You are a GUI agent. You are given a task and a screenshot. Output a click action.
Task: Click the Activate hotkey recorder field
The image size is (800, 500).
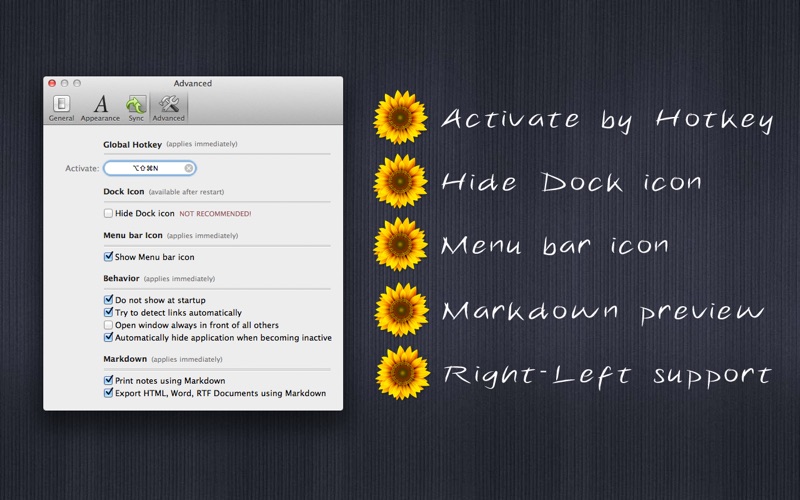(x=150, y=168)
